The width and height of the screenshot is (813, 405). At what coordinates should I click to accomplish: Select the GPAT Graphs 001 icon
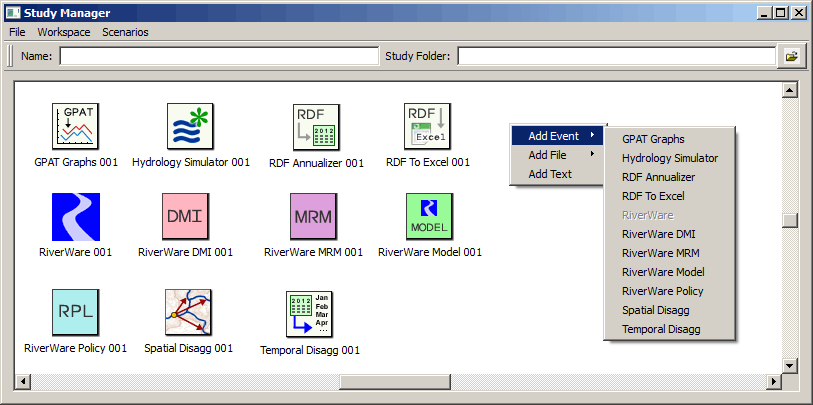click(76, 126)
